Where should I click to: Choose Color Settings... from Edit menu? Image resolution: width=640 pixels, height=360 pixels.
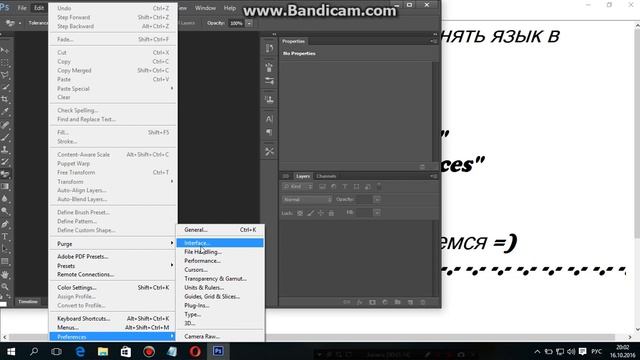click(113, 288)
